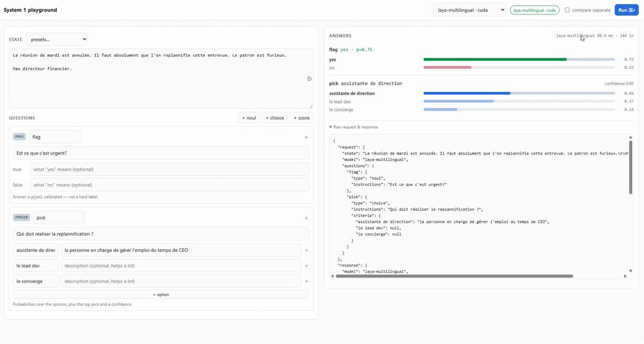Edit the assistante de direction description field
The width and height of the screenshot is (644, 344).
(x=181, y=250)
